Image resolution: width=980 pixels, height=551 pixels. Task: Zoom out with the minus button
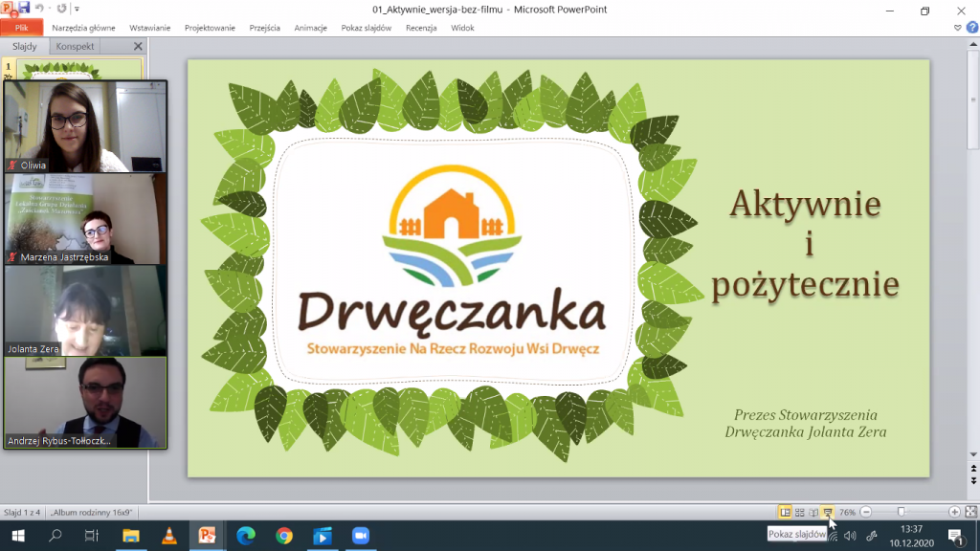tap(865, 513)
